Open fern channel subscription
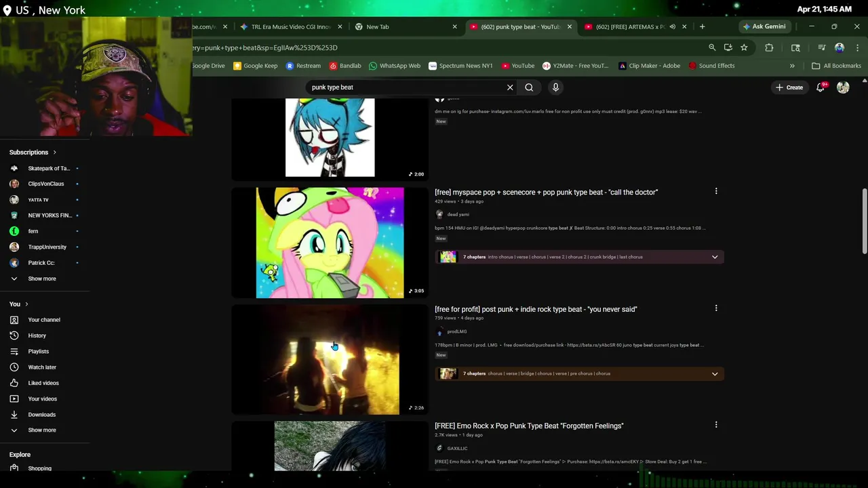The width and height of the screenshot is (868, 488). pyautogui.click(x=45, y=231)
